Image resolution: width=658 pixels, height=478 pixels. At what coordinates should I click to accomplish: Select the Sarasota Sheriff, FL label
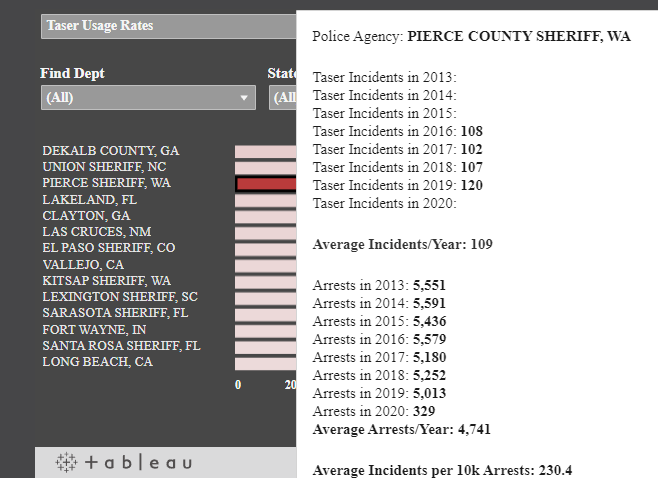[115, 313]
